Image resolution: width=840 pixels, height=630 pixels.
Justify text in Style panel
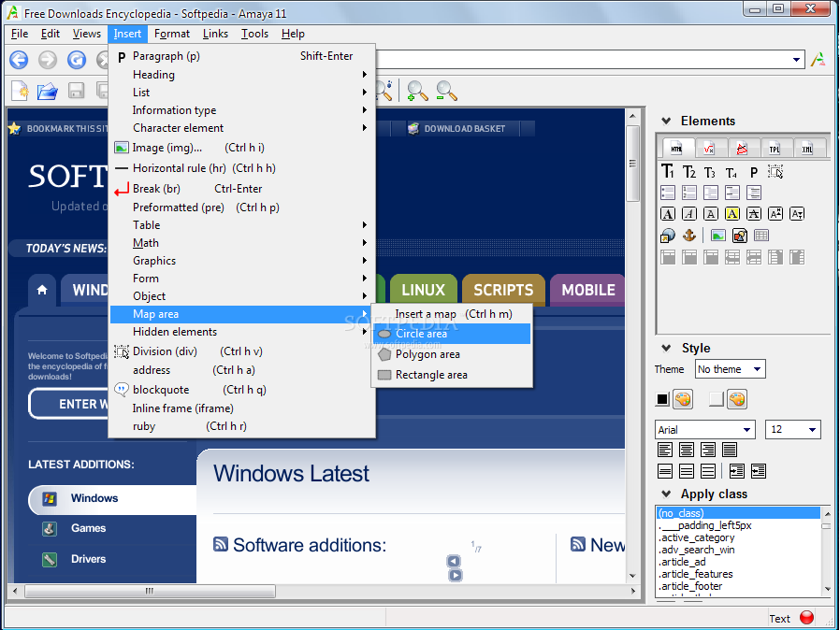pyautogui.click(x=729, y=450)
